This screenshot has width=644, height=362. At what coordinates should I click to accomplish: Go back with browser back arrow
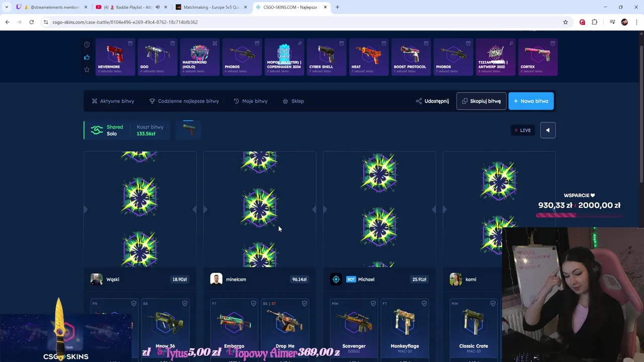[x=7, y=22]
